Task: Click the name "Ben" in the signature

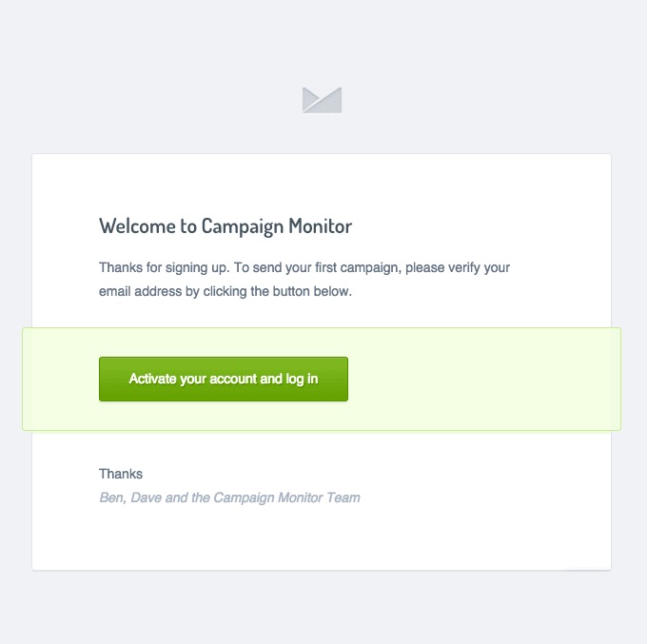Action: tap(110, 498)
